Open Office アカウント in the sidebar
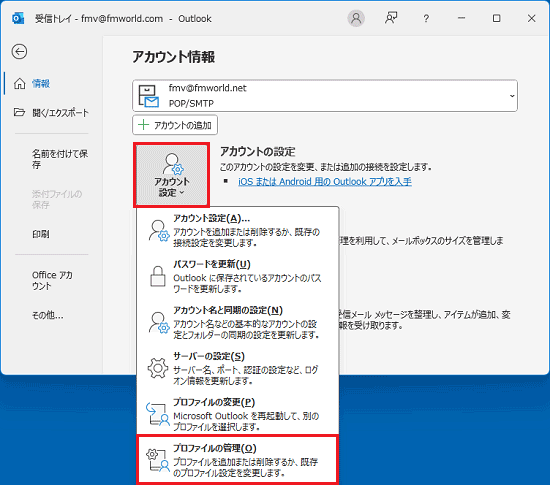 click(x=52, y=280)
